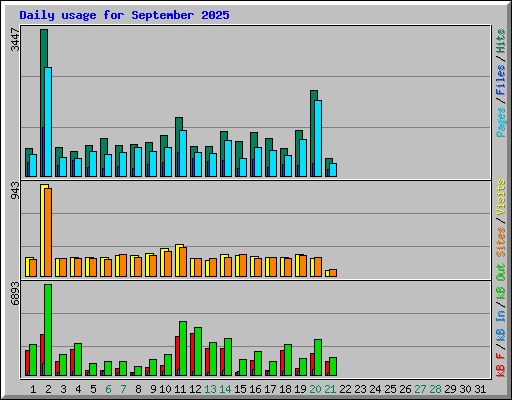Click the 943 value on the middle axis
The width and height of the screenshot is (512, 400).
point(15,191)
